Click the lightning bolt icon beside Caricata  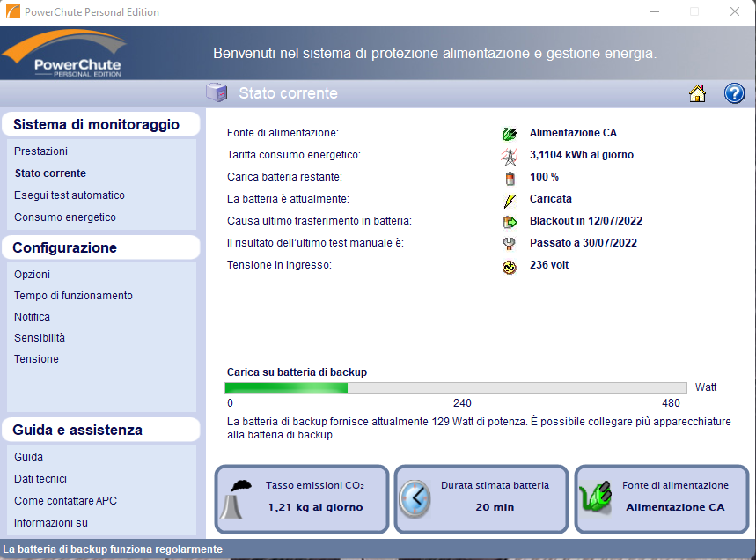coord(510,200)
